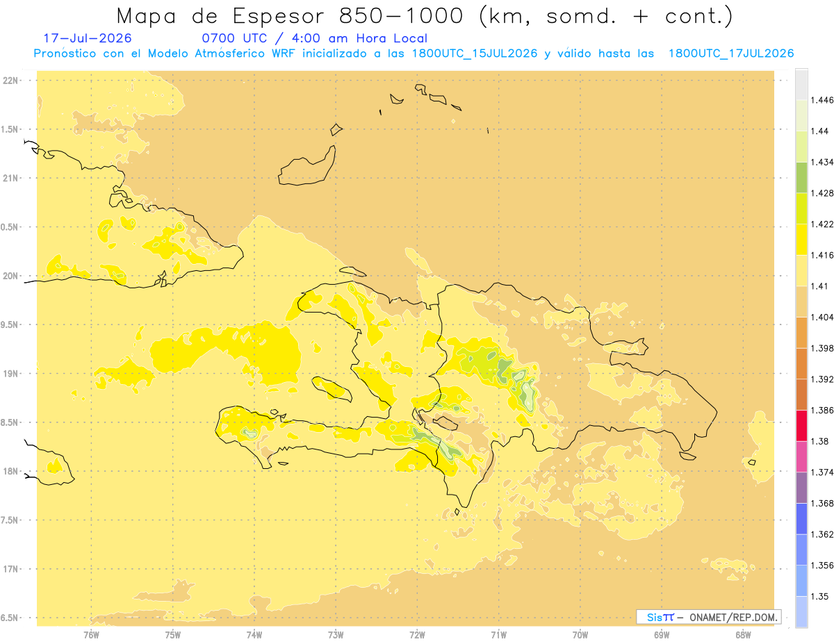The width and height of the screenshot is (834, 644).
Task: Pick the pink swatch between 1.374 and 1.38
Action: 801,456
